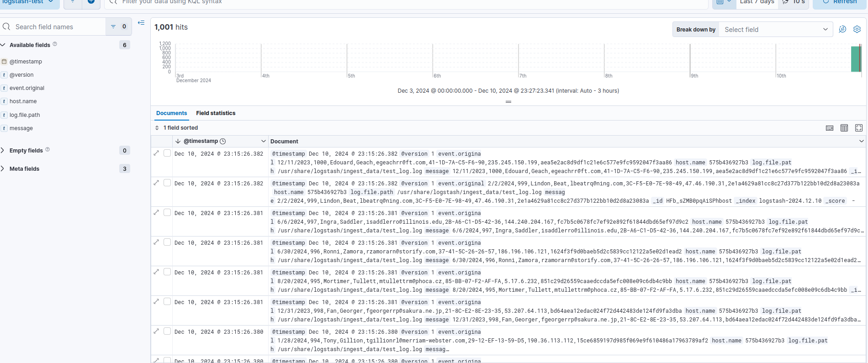Open the Break down by Select field dropdown
This screenshot has width=868, height=363.
coord(775,30)
